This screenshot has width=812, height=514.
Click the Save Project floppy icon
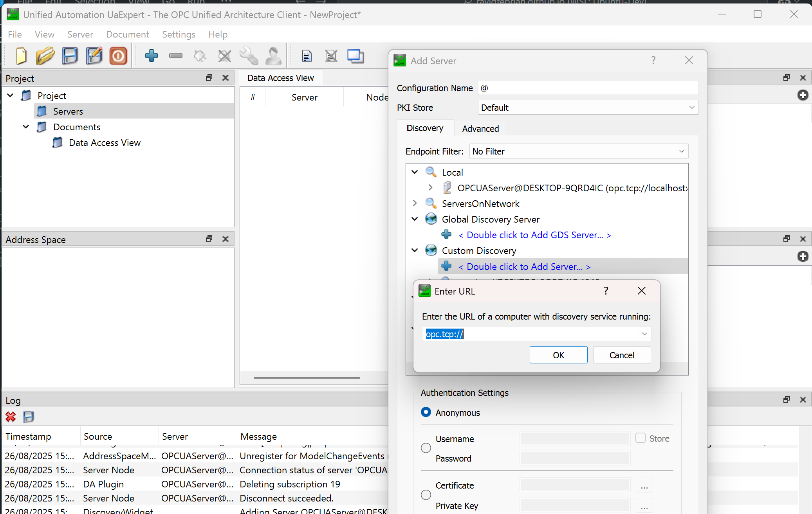(x=70, y=56)
